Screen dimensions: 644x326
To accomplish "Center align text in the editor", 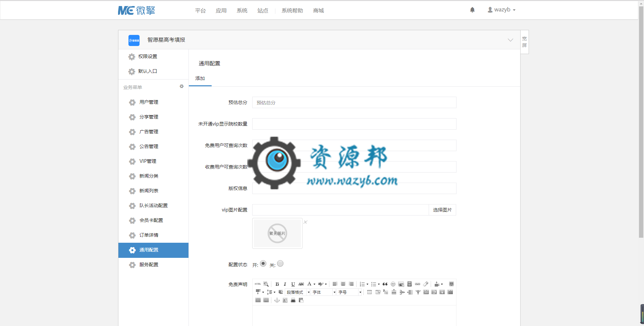I will click(x=343, y=284).
